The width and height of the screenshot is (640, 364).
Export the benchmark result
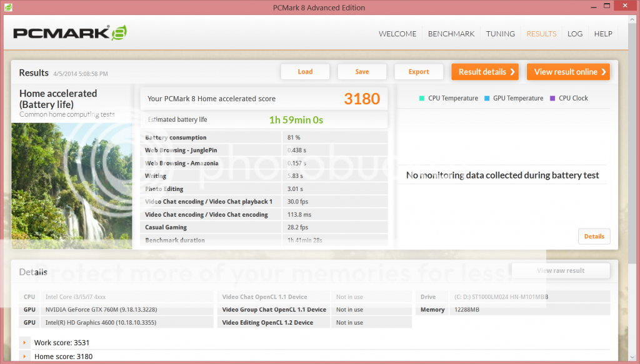pos(418,72)
